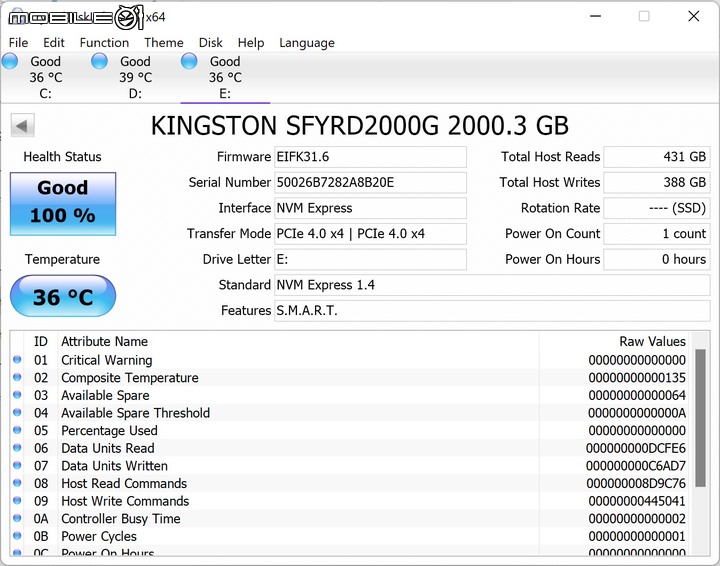Click status dot of Critical Warning row

coord(17,360)
